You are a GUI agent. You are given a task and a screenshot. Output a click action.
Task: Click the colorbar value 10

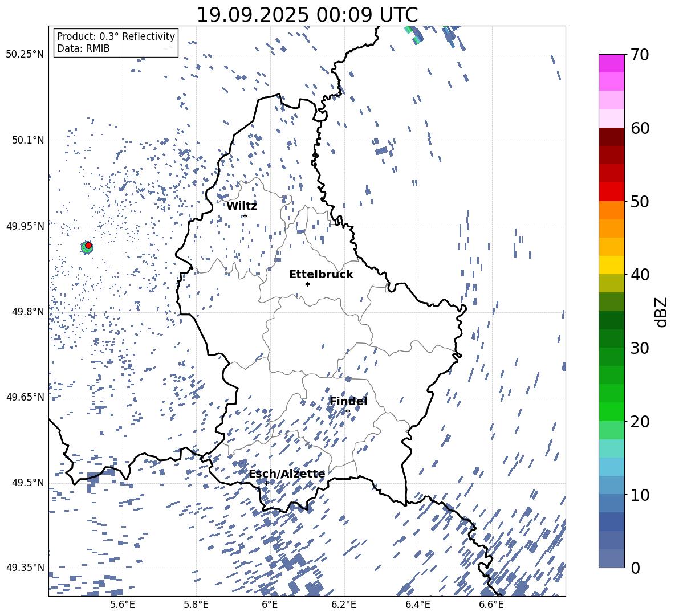click(x=639, y=495)
